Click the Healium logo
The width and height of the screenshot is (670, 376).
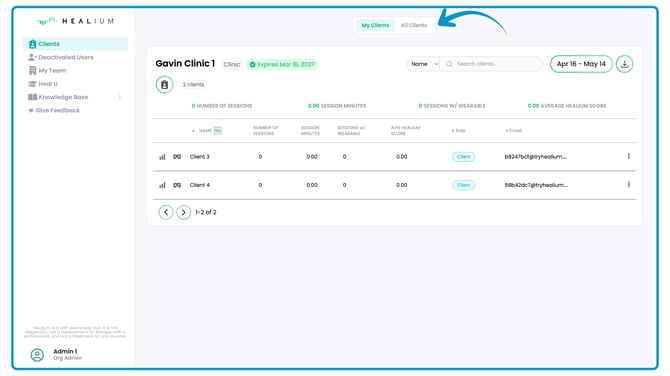click(x=75, y=21)
